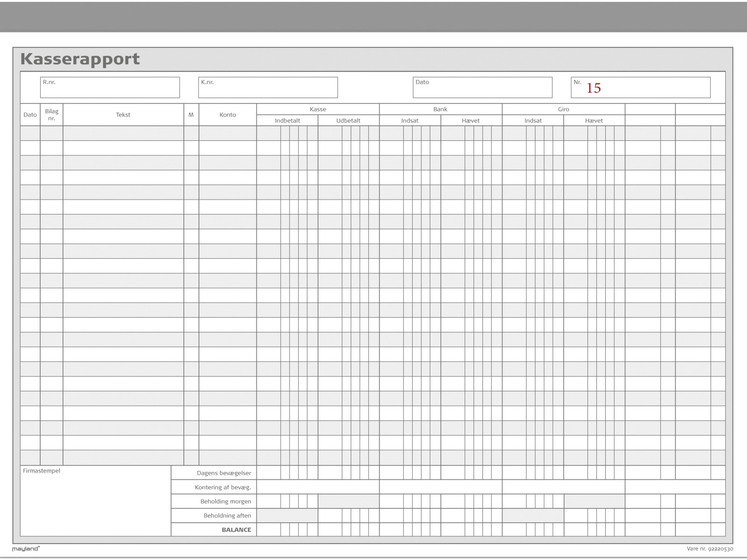This screenshot has height=560, width=747.
Task: Select the Udbetalt subheader under Kasse
Action: [348, 120]
